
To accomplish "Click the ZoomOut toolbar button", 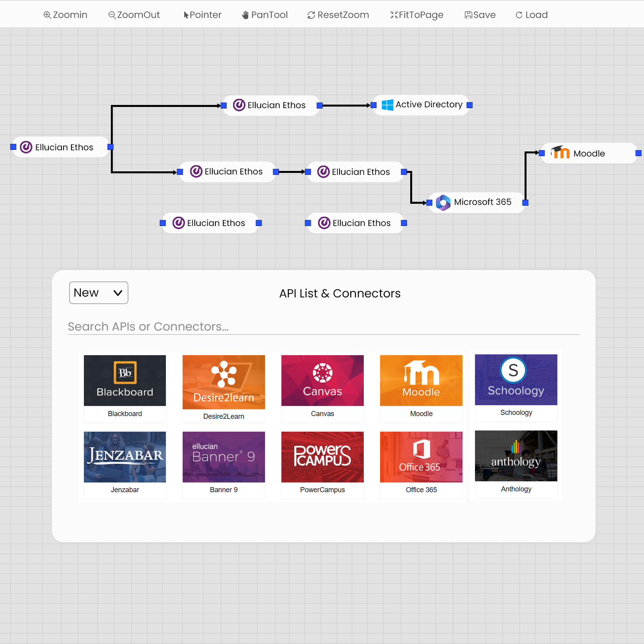I will click(134, 15).
